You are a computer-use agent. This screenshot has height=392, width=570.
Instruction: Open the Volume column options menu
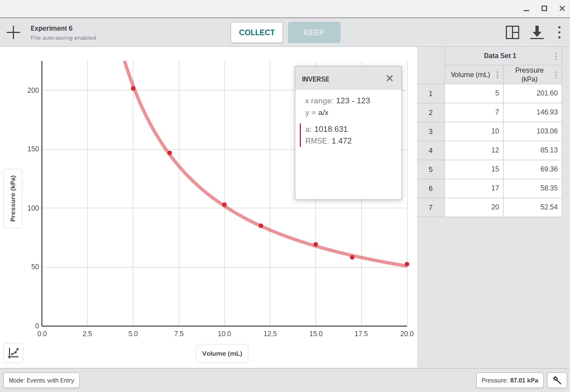pos(499,74)
